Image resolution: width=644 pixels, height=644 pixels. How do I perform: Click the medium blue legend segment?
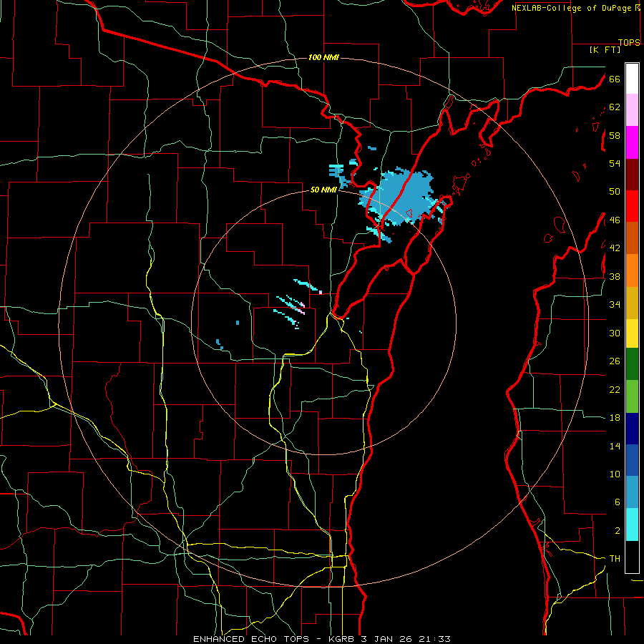[x=632, y=460]
